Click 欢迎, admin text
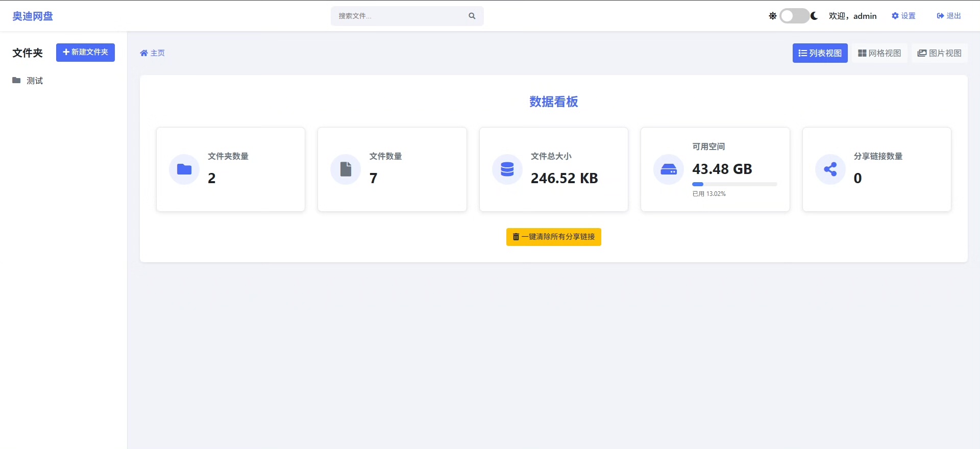 [x=852, y=16]
